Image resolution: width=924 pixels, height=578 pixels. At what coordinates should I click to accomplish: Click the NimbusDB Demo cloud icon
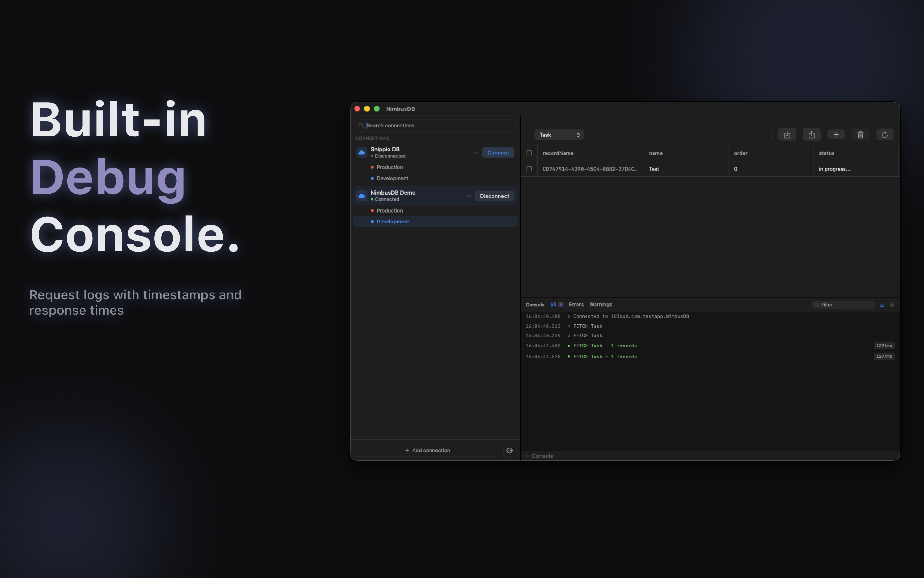(362, 196)
